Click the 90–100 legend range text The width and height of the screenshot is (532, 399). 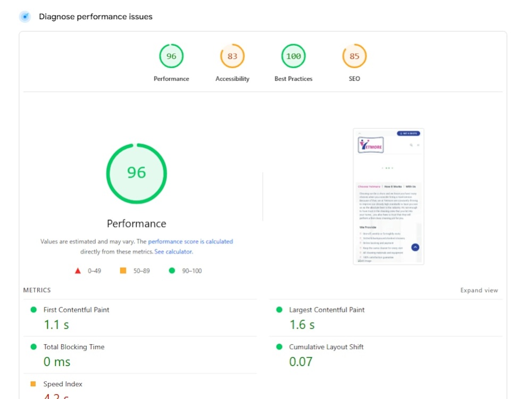coord(192,271)
